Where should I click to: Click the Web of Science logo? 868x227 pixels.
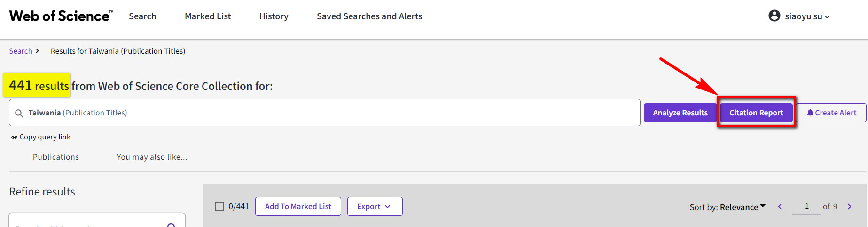(61, 16)
